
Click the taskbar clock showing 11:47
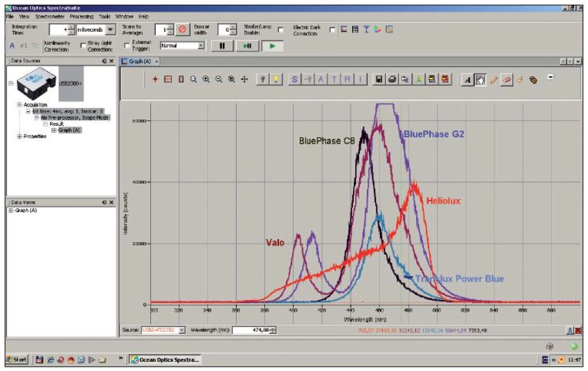click(574, 359)
